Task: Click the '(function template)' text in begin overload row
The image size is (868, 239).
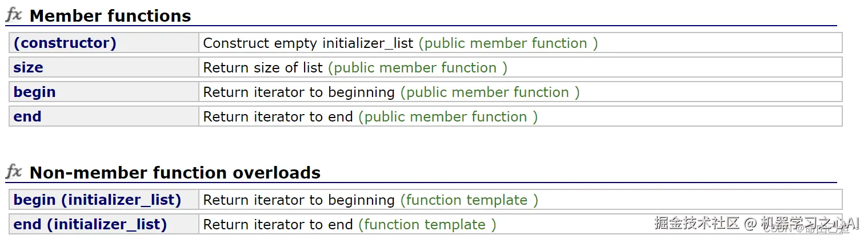Action: point(469,200)
